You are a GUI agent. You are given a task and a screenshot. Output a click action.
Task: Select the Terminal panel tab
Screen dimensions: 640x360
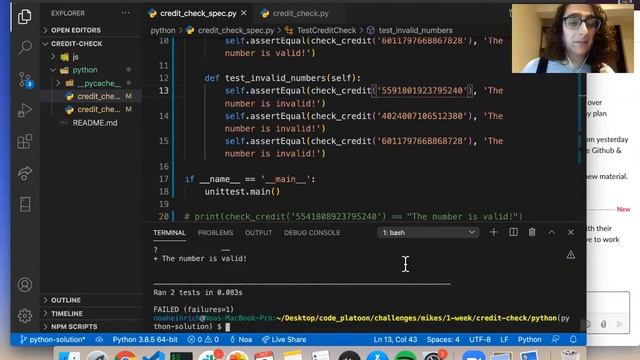[x=169, y=233]
